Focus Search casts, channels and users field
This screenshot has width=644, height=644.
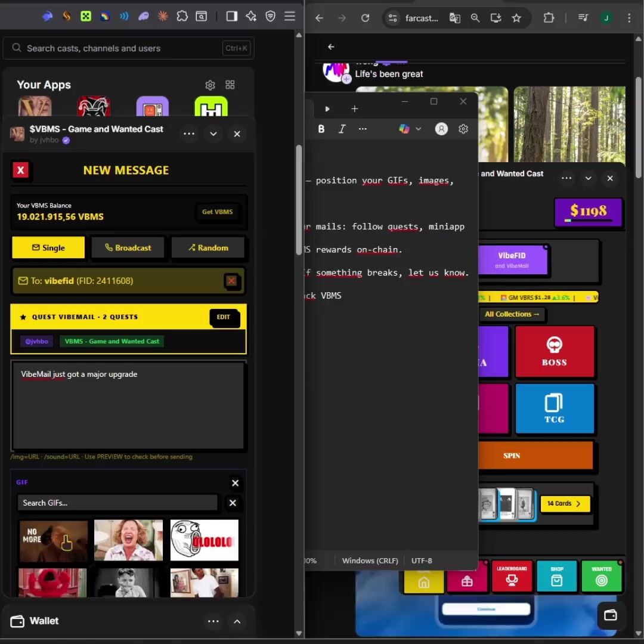pyautogui.click(x=129, y=48)
